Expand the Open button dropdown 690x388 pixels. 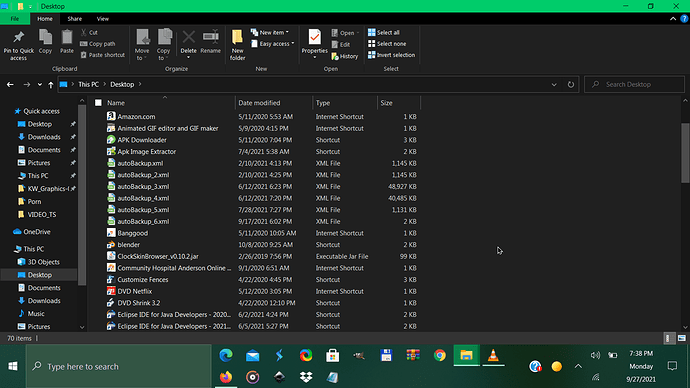tap(358, 33)
